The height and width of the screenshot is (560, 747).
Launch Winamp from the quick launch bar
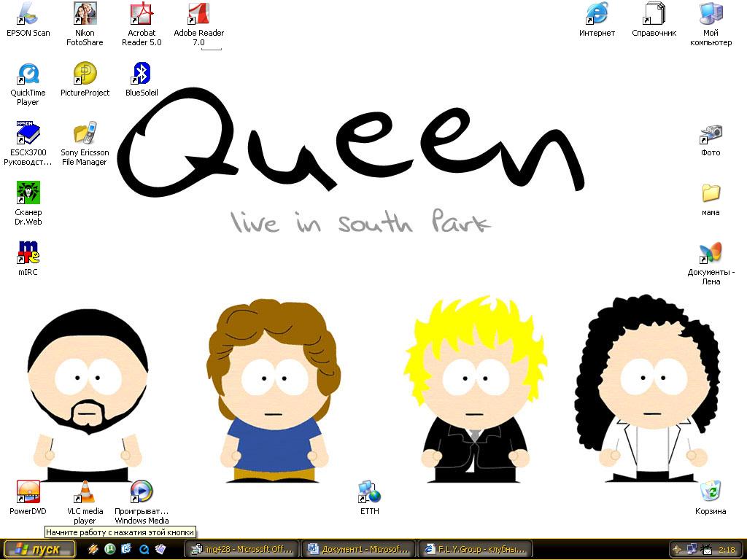93,549
